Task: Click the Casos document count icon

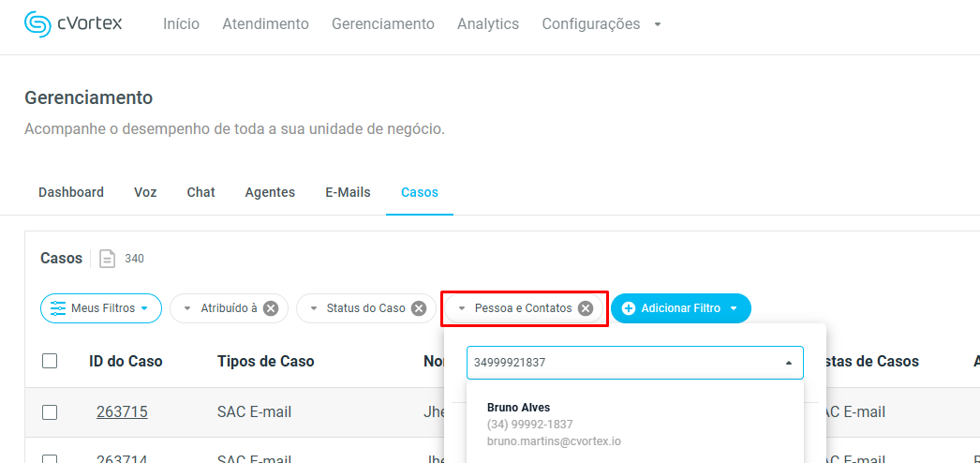Action: click(x=108, y=259)
